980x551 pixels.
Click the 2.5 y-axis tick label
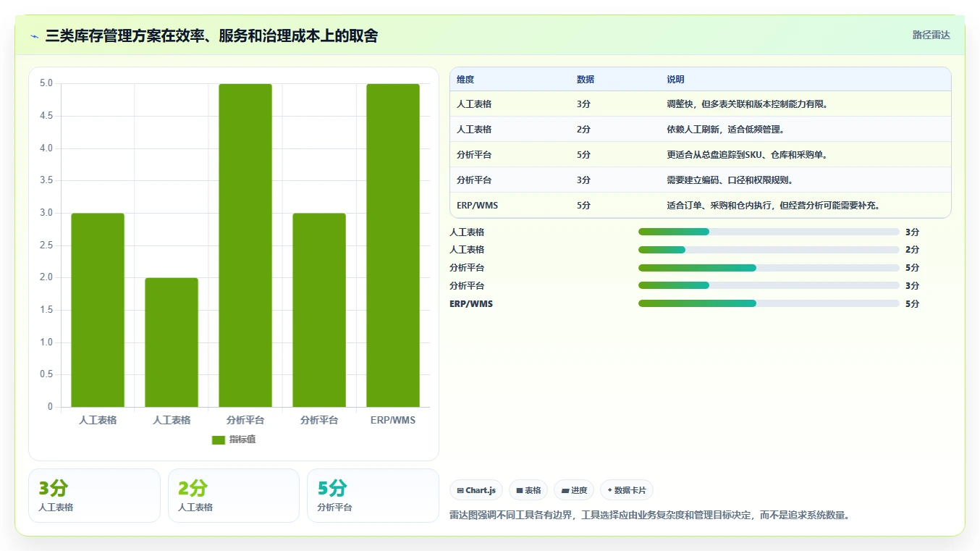pyautogui.click(x=46, y=245)
